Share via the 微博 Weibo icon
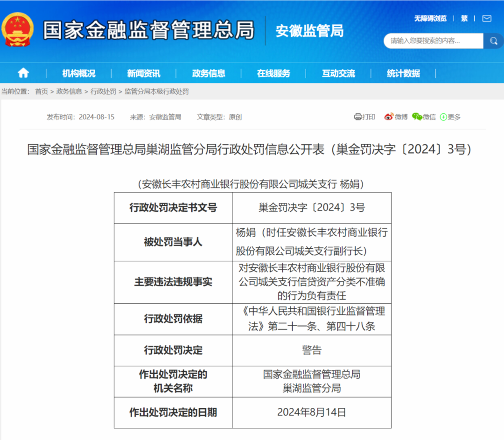 389,117
